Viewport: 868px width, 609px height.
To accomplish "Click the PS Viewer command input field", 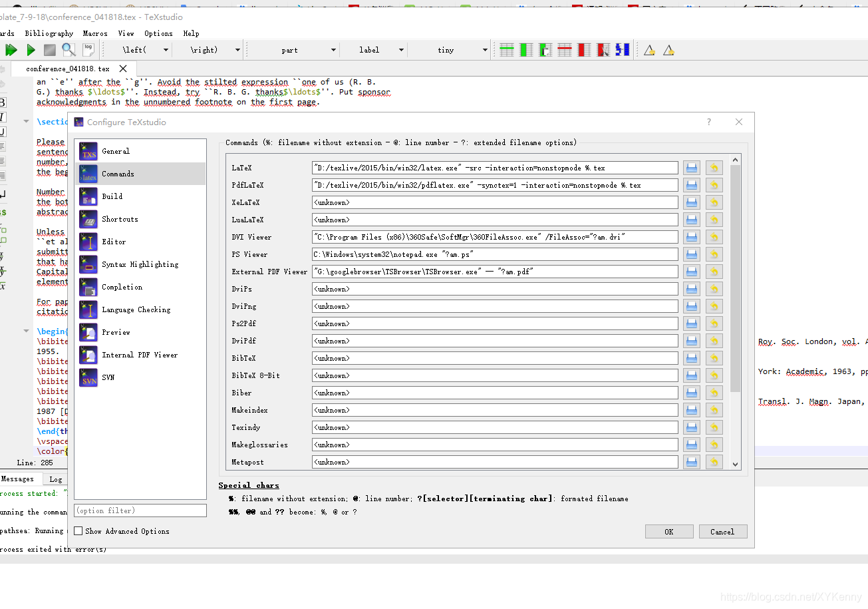I will pyautogui.click(x=495, y=254).
